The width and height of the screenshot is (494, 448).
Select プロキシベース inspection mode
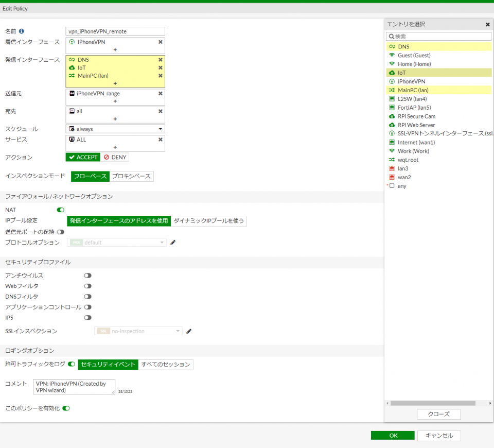(132, 176)
